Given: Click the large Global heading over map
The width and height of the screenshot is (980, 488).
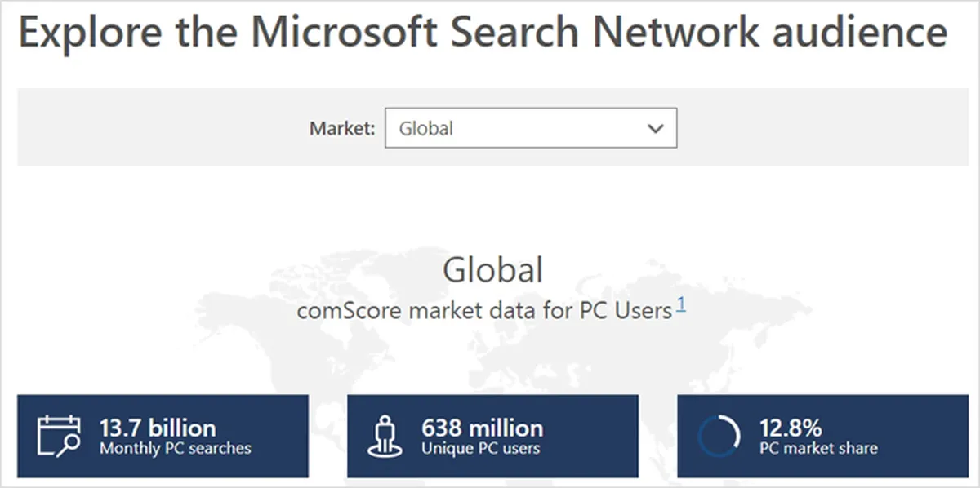Looking at the screenshot, I should [492, 270].
